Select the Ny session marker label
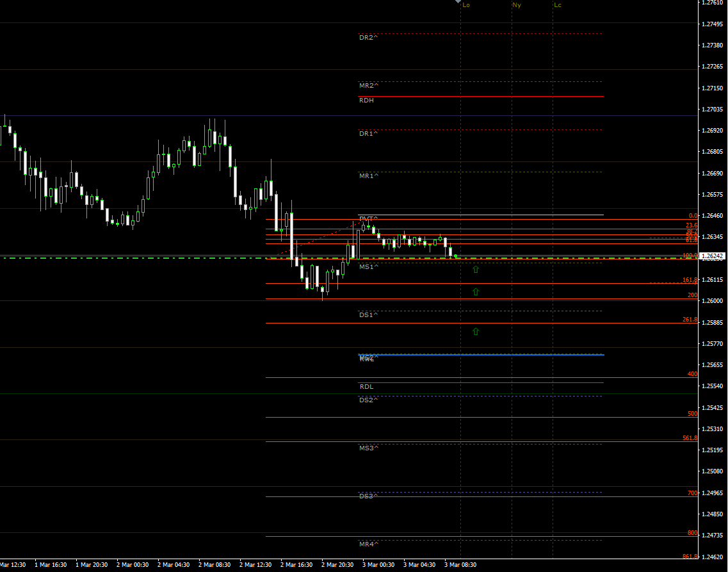The width and height of the screenshot is (728, 572). coord(517,5)
